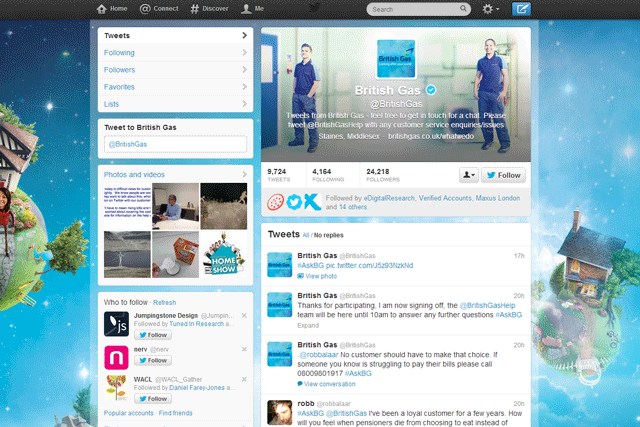This screenshot has height=427, width=640.
Task: Open Maxus London follower link
Action: [x=498, y=198]
